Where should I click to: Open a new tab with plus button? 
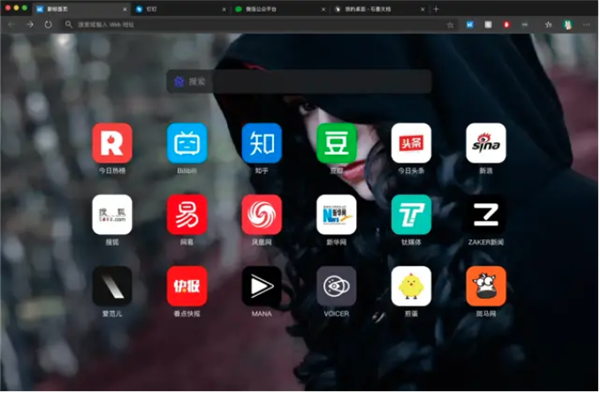coord(436,9)
